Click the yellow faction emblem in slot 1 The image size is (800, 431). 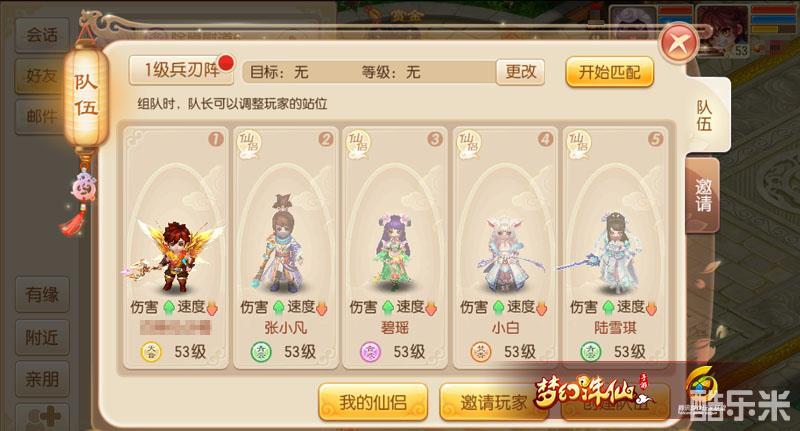pyautogui.click(x=151, y=351)
